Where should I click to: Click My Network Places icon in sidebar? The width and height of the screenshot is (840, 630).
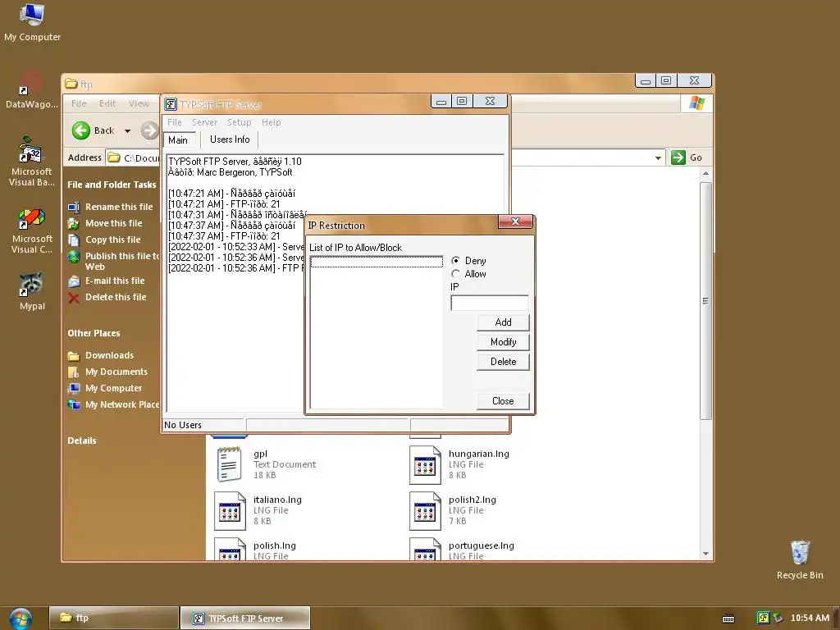tap(73, 404)
